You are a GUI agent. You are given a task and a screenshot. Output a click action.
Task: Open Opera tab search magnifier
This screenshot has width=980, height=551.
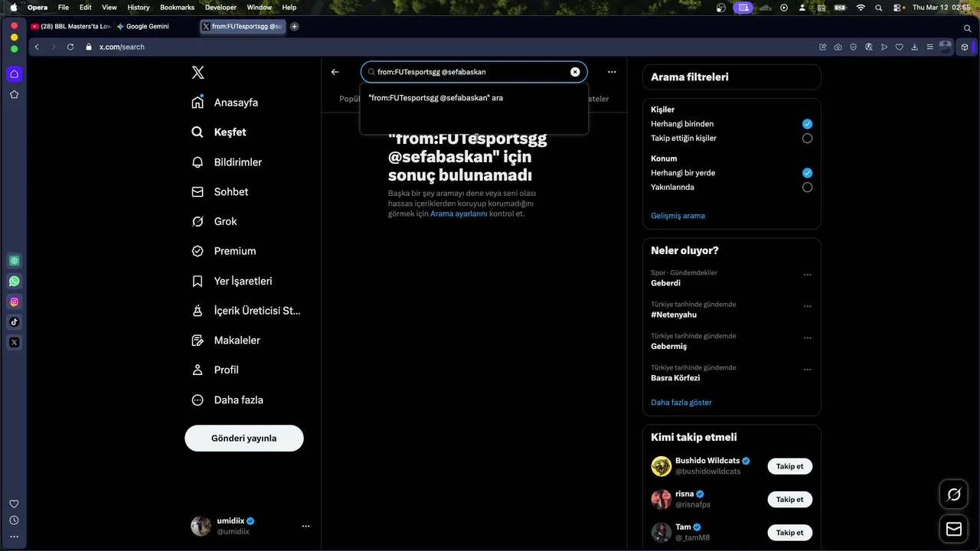point(968,28)
